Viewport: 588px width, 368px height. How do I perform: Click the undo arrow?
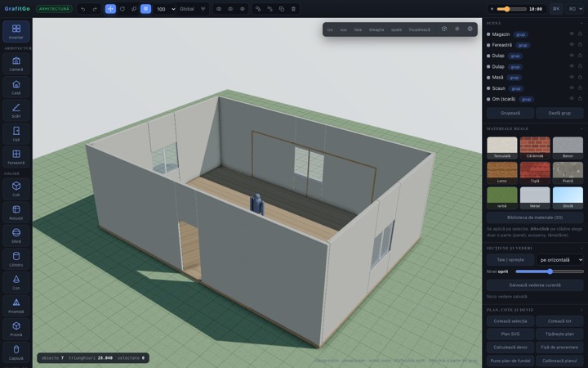tap(82, 9)
